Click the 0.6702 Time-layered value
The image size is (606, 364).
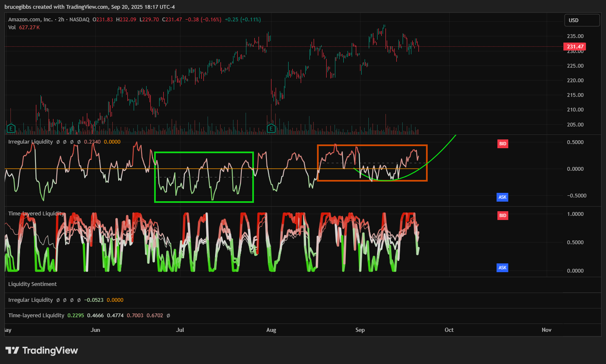point(155,315)
